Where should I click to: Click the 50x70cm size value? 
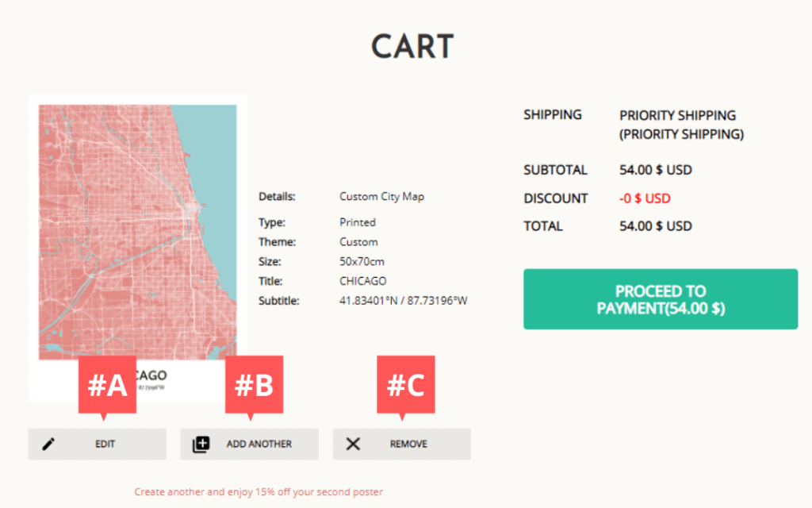pyautogui.click(x=362, y=261)
